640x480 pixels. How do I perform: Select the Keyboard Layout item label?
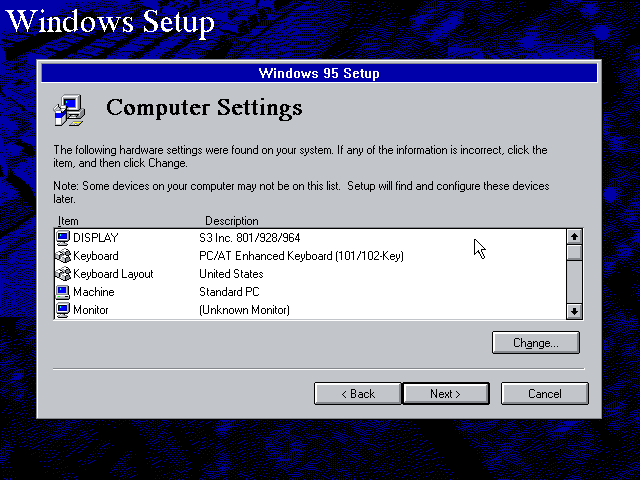(x=113, y=274)
